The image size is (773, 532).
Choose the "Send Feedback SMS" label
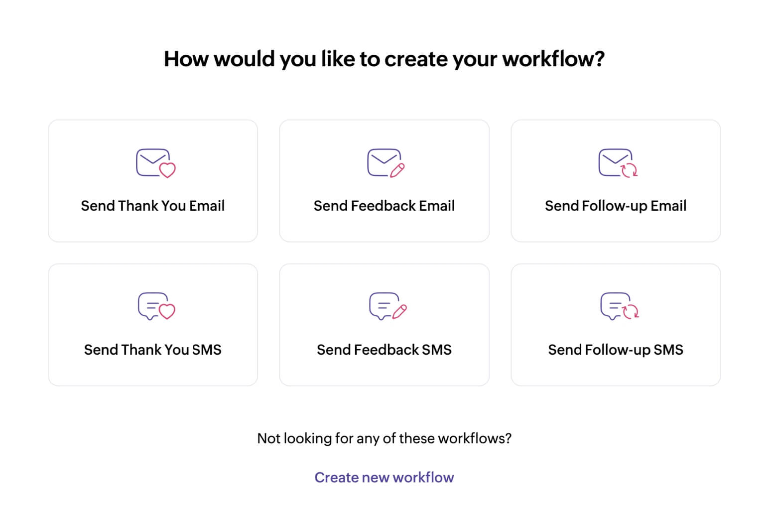[x=384, y=350]
